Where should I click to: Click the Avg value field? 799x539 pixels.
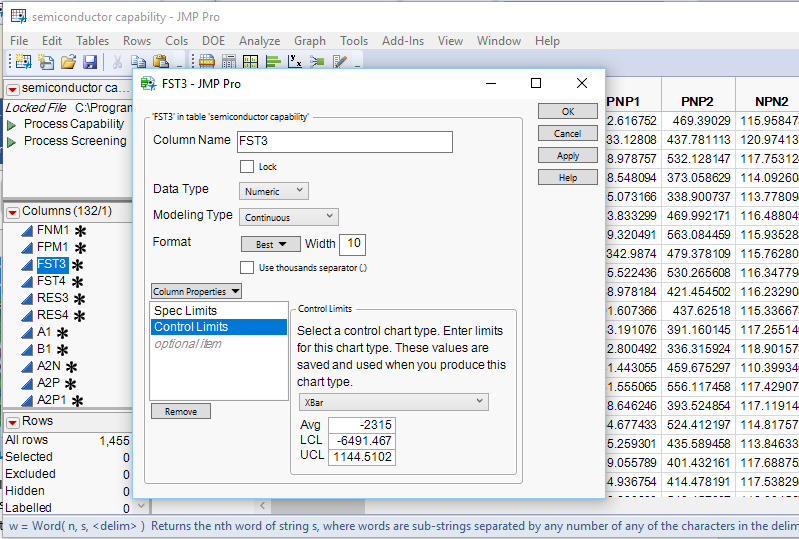[x=362, y=425]
